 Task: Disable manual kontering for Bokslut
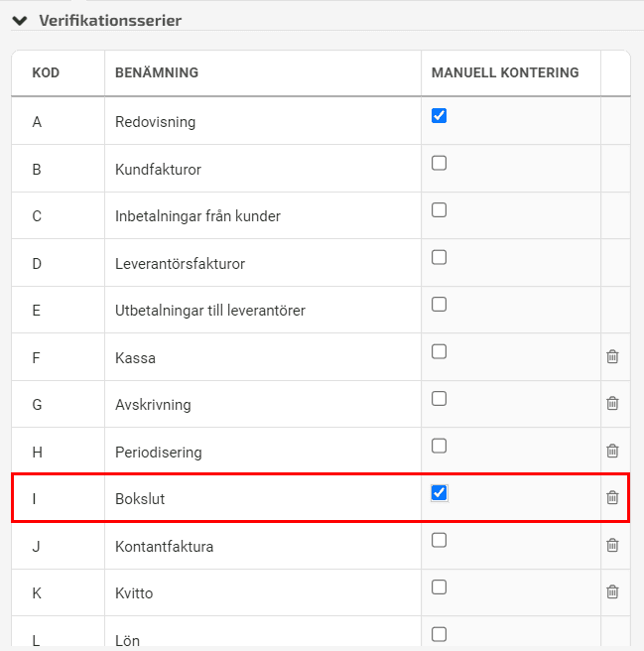pyautogui.click(x=439, y=493)
